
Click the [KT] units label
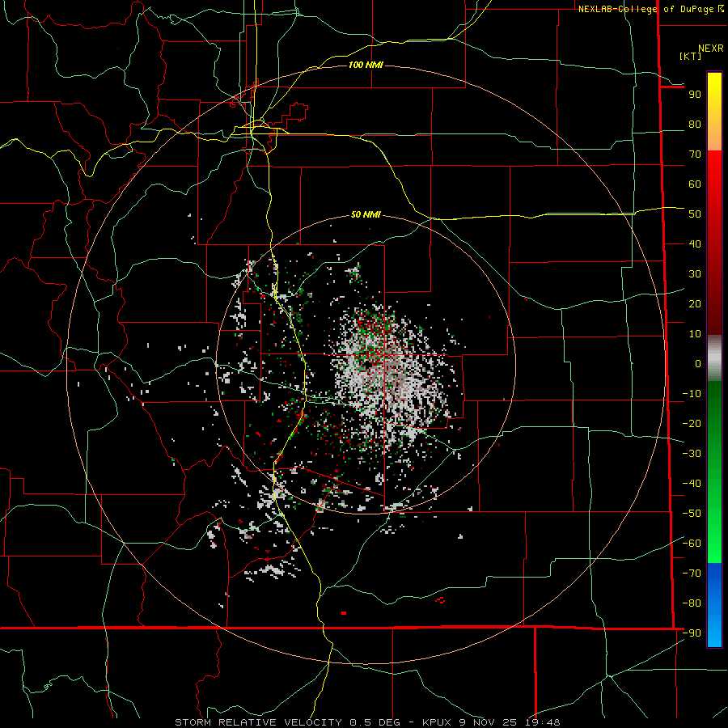pos(691,56)
